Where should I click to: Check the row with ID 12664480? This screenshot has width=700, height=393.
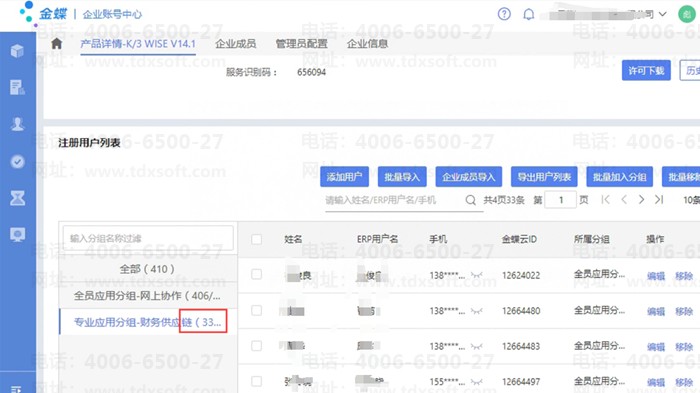[x=256, y=310]
